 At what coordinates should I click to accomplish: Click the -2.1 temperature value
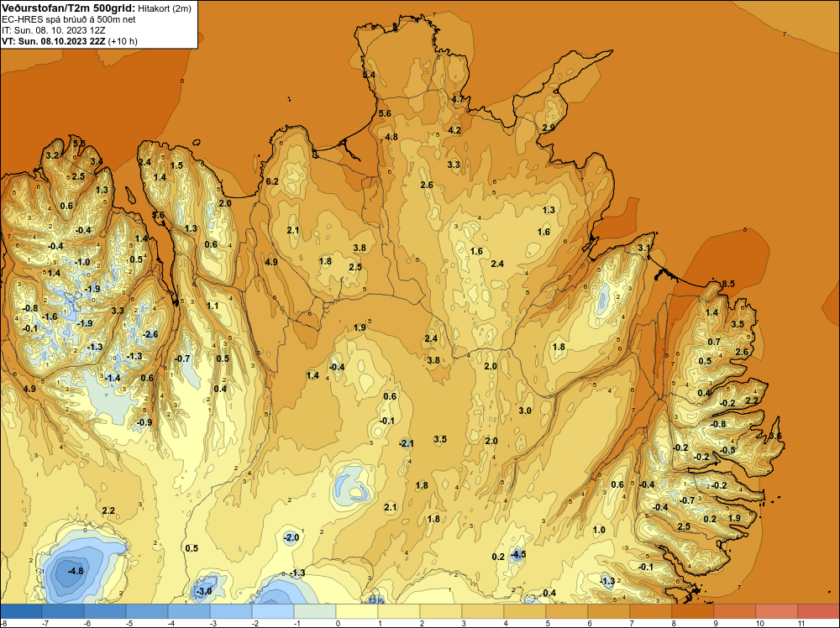407,443
